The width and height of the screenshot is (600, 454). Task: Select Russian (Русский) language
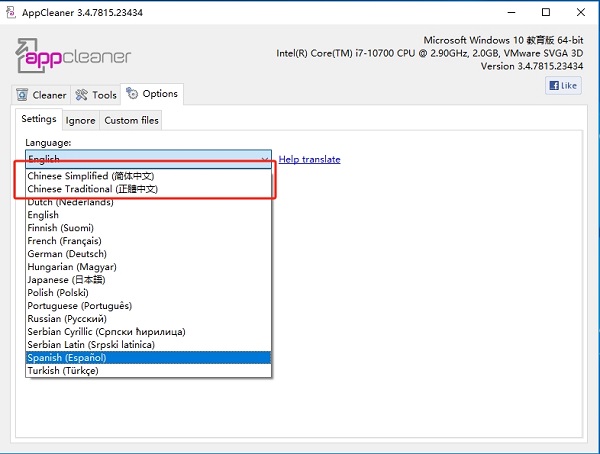[149, 319]
